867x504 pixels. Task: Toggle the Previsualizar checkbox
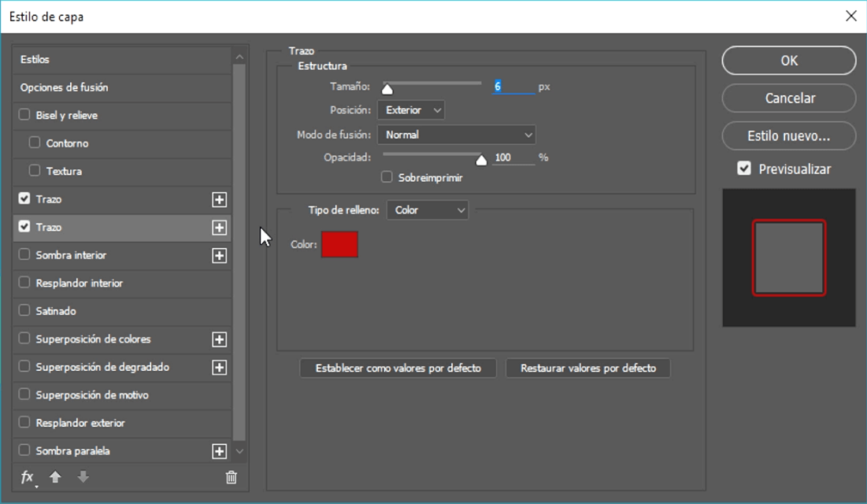[744, 169]
